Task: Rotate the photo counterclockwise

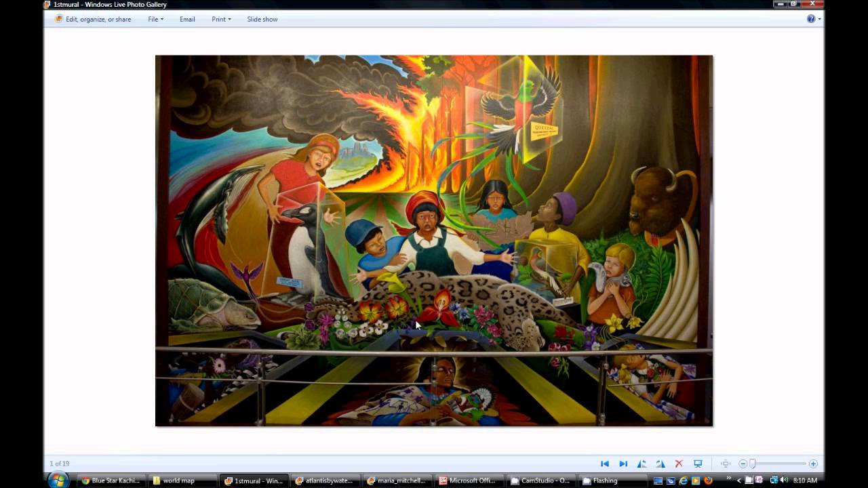Action: pos(642,464)
